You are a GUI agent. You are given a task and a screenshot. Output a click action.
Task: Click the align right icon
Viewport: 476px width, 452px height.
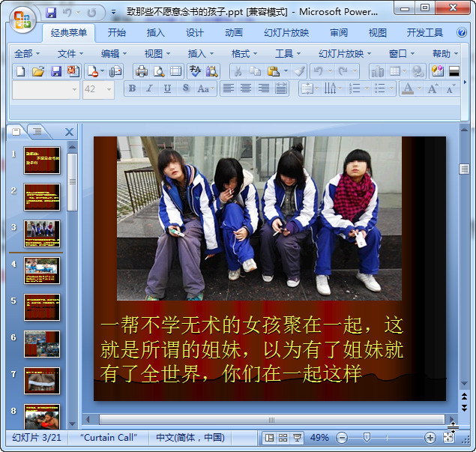point(264,88)
